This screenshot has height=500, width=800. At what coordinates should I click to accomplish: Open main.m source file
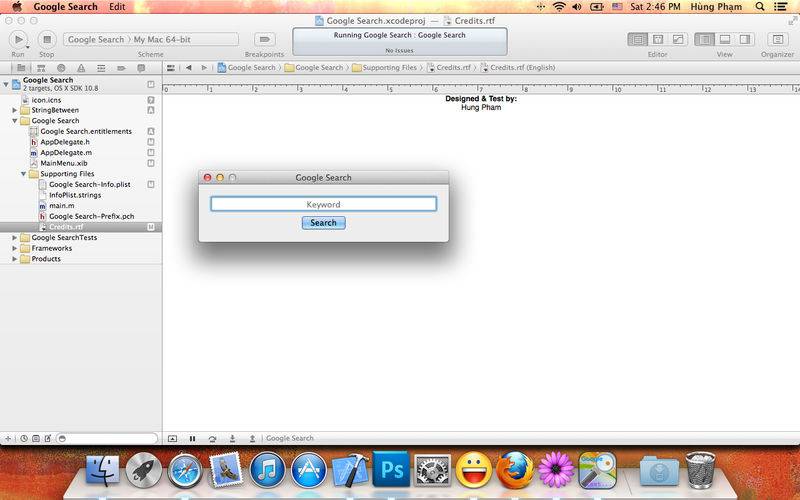(x=61, y=206)
